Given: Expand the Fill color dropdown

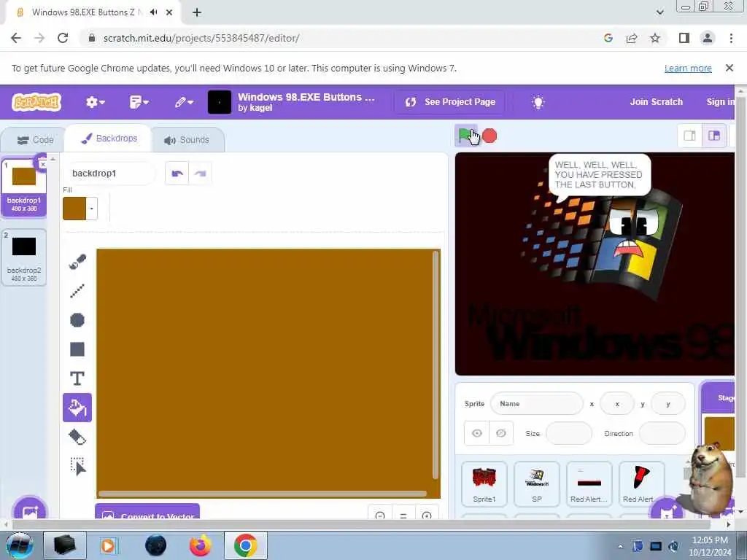Looking at the screenshot, I should [x=91, y=209].
